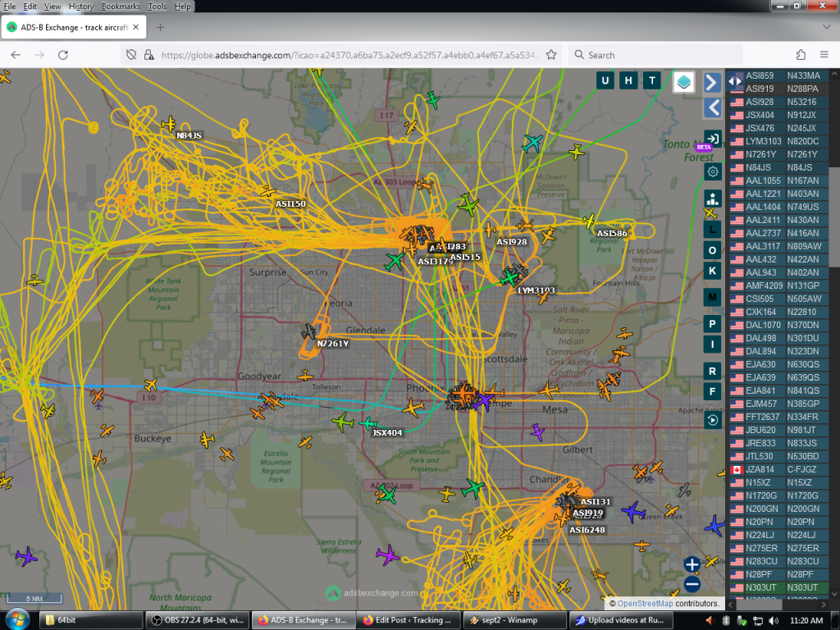Zoom out with the minus button
Viewport: 840px width, 630px height.
click(x=692, y=584)
